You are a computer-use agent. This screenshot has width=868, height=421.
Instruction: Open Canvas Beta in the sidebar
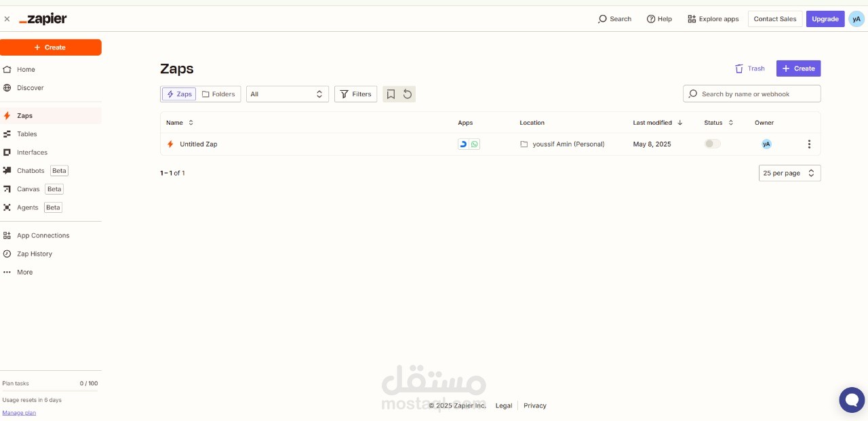tap(51, 188)
